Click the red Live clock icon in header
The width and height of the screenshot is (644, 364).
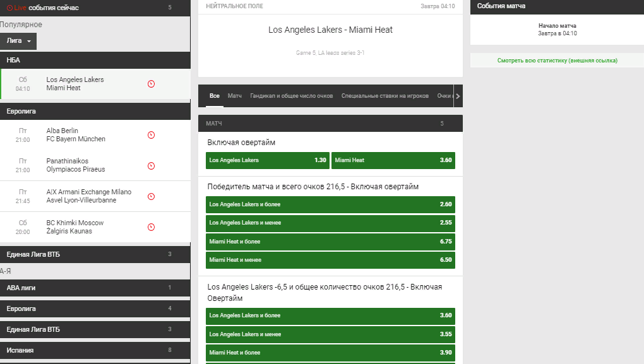(9, 8)
